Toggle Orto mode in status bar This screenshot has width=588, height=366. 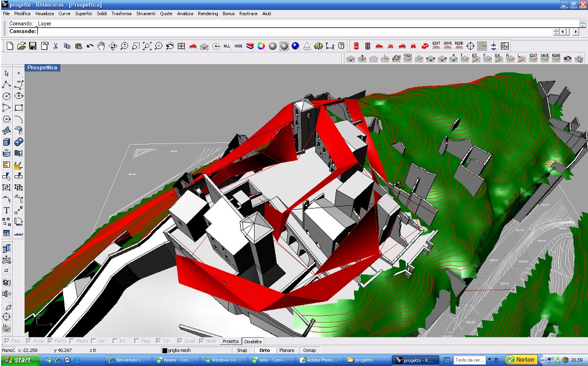[x=265, y=350]
